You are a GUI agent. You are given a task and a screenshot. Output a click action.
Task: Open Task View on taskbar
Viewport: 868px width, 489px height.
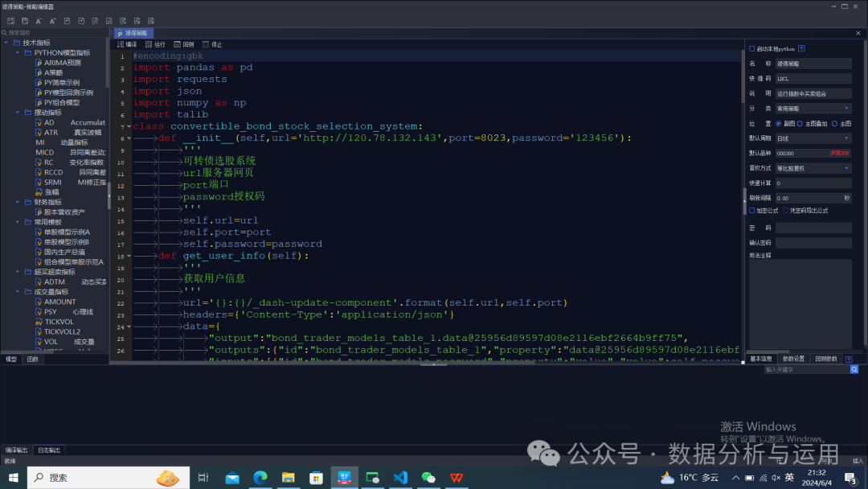coord(203,478)
